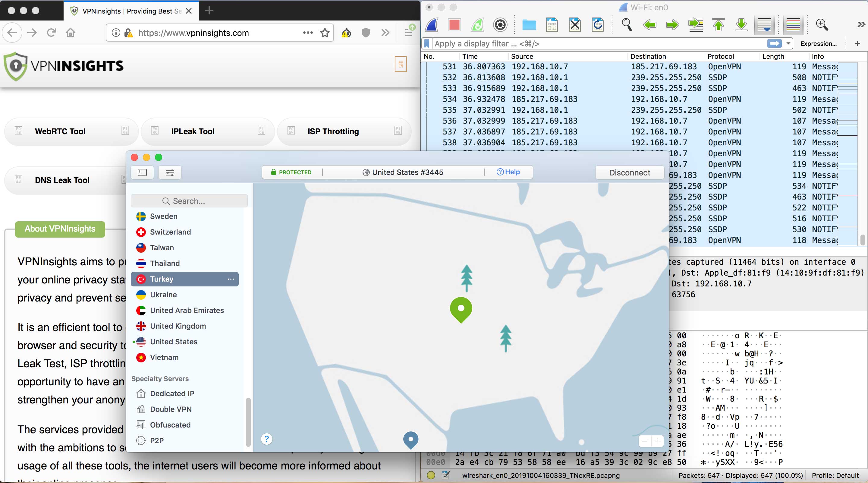The height and width of the screenshot is (483, 868).
Task: Open a new Firefox tab
Action: tap(209, 11)
